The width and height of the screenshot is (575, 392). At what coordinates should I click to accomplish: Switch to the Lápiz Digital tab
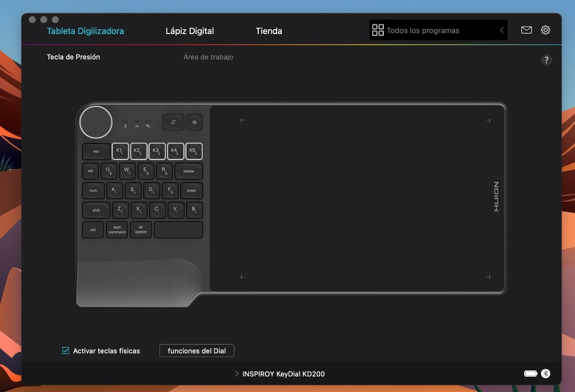coord(189,31)
